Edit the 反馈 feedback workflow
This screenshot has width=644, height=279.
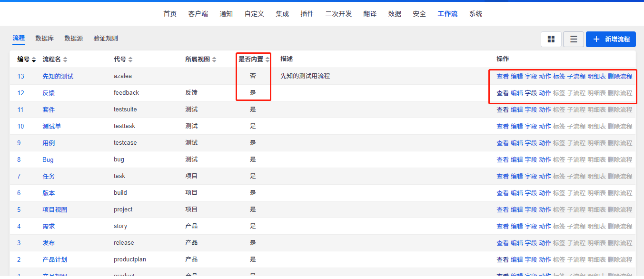pyautogui.click(x=516, y=93)
